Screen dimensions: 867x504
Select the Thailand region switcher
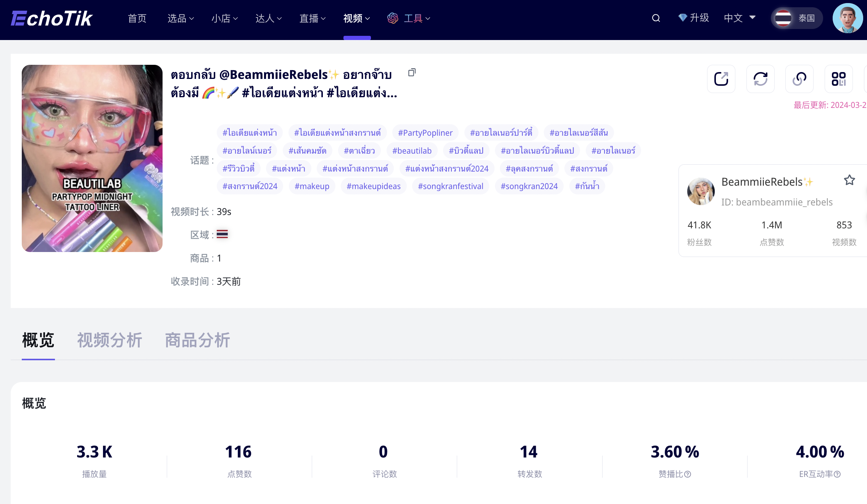796,18
